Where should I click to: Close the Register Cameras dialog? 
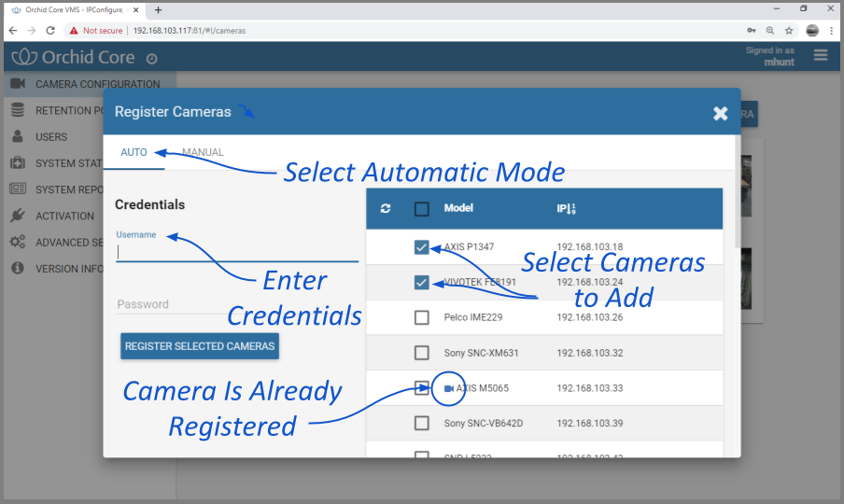720,113
